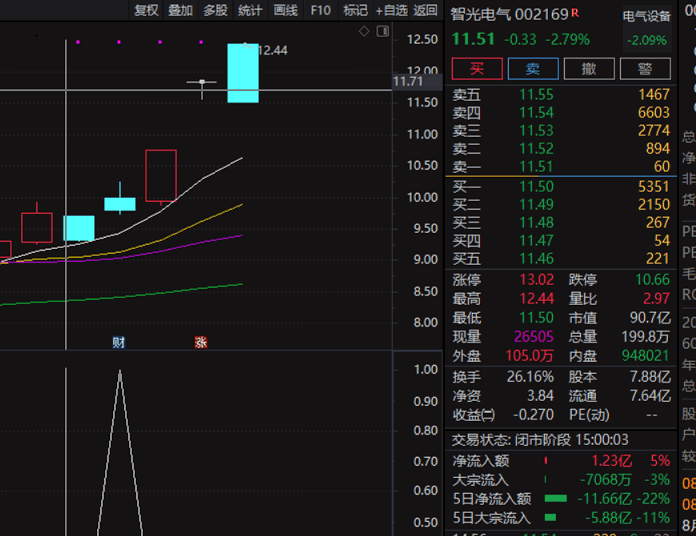Toggle the side panel icon above the chart
This screenshot has height=536, width=696.
point(383,32)
